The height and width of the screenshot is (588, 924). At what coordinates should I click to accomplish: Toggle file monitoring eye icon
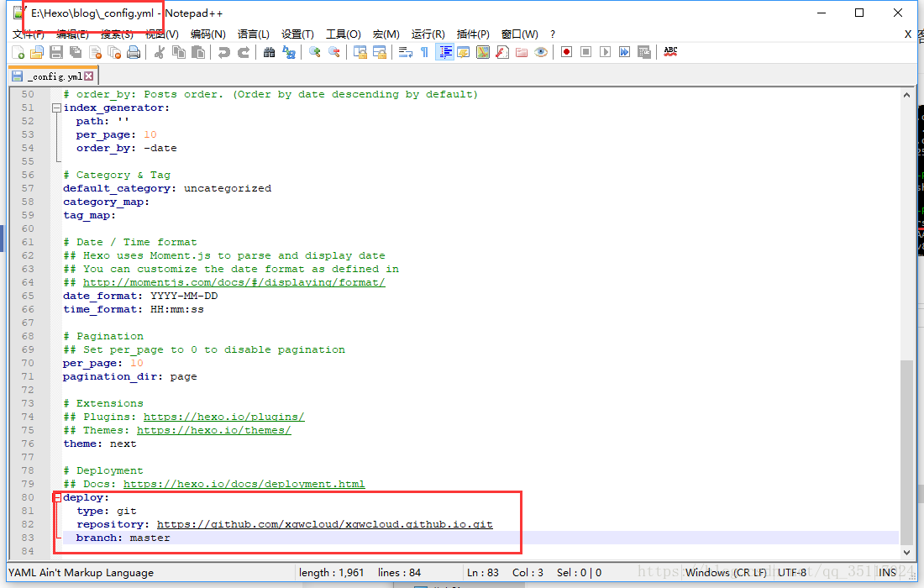click(541, 52)
